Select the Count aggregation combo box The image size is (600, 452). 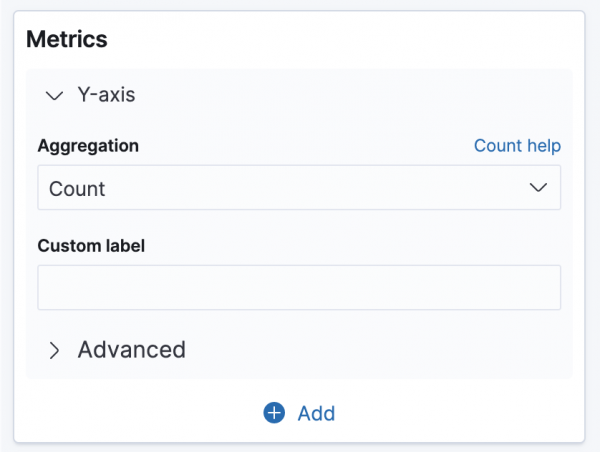(299, 188)
